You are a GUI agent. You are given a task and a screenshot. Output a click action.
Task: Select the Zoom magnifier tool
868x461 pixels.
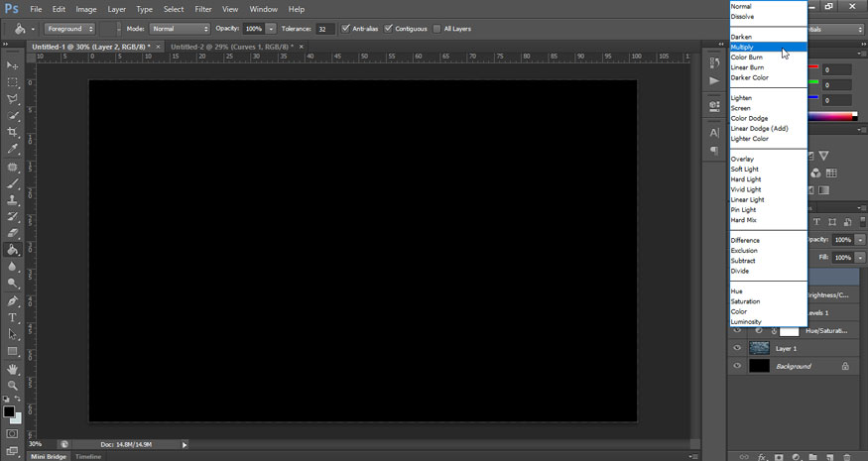point(13,385)
